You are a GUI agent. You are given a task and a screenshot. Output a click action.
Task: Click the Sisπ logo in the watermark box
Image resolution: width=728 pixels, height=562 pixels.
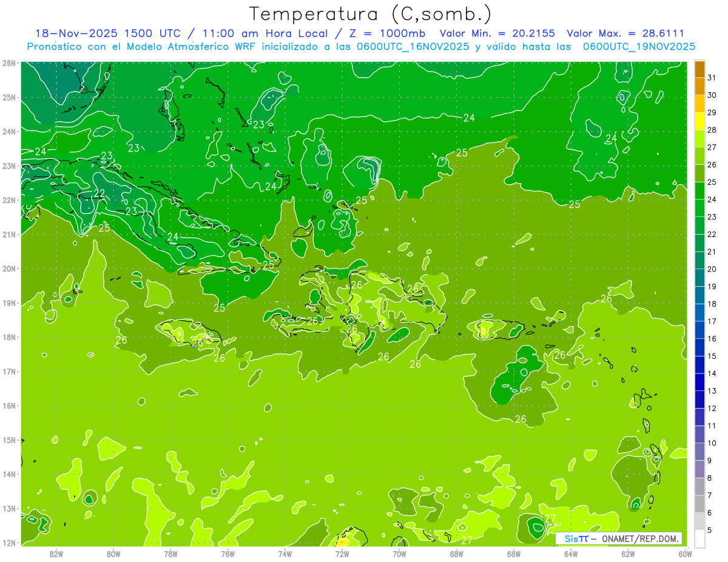[x=576, y=538]
